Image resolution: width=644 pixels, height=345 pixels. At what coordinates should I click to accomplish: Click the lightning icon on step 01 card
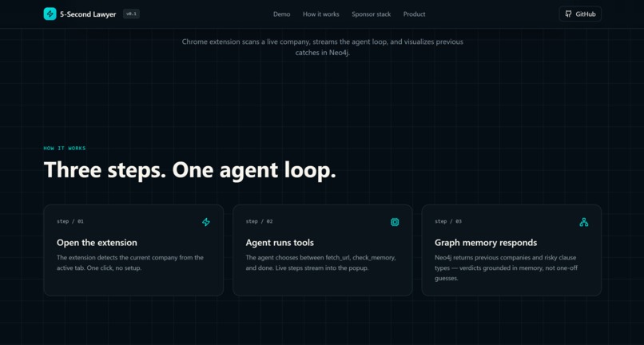click(x=206, y=222)
